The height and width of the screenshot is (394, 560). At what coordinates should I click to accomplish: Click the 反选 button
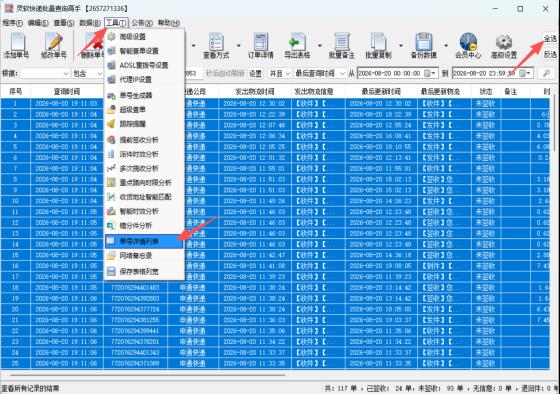[550, 54]
